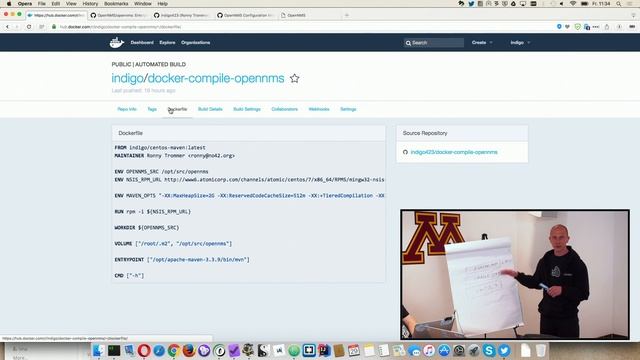Image resolution: width=640 pixels, height=360 pixels.
Task: Click the ENTRYPOINT apache-maven line
Action: click(182, 260)
